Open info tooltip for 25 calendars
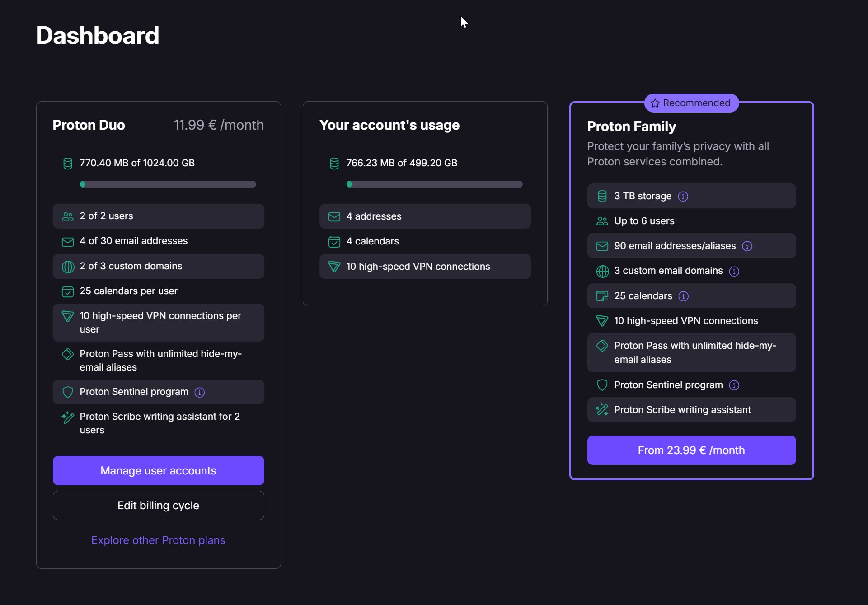 click(684, 296)
